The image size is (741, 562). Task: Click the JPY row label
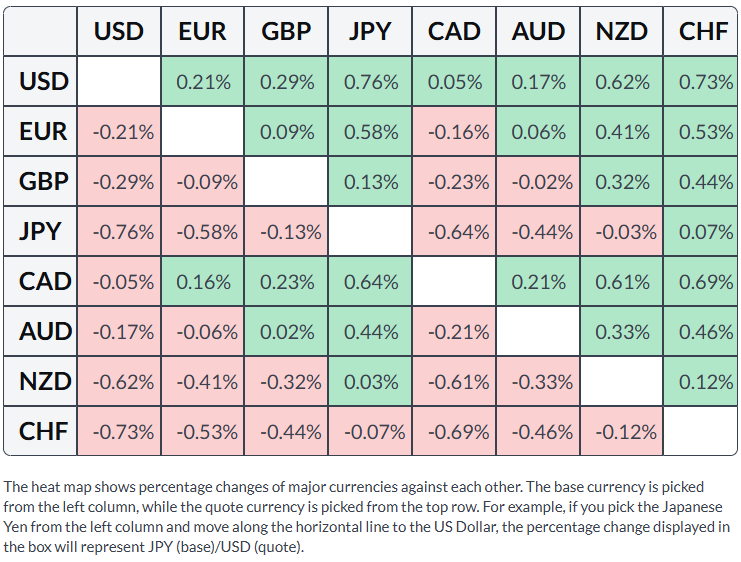coord(40,231)
